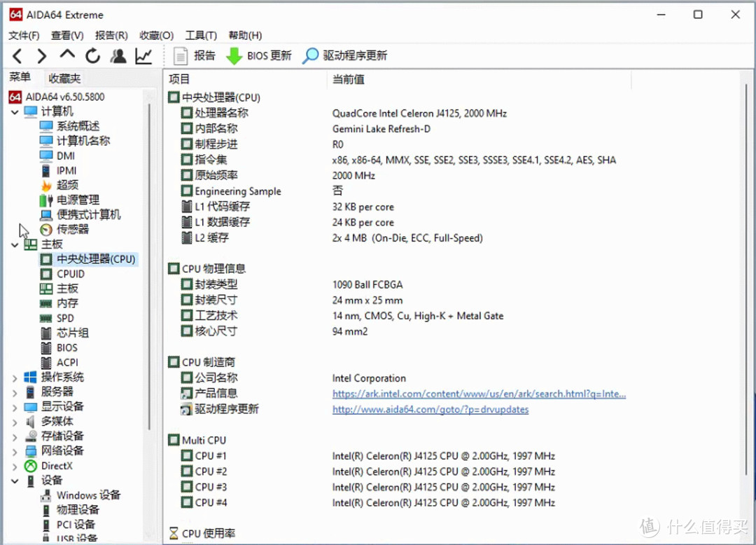The width and height of the screenshot is (756, 545).
Task: Select Windows 设备 in the tree
Action: [80, 495]
